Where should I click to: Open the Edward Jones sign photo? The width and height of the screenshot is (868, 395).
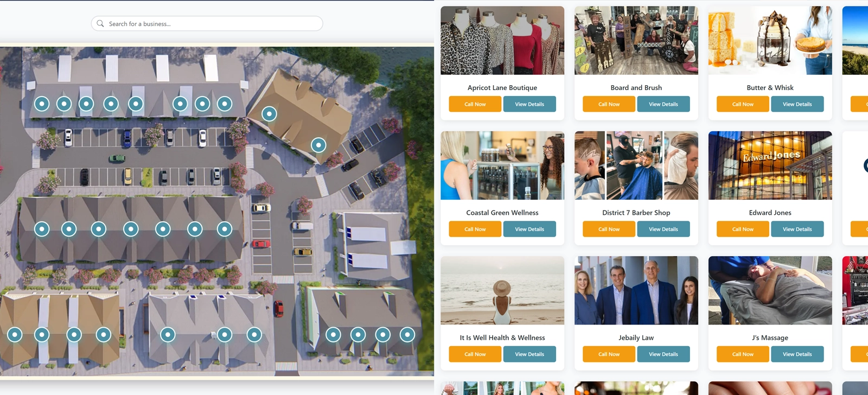[770, 165]
